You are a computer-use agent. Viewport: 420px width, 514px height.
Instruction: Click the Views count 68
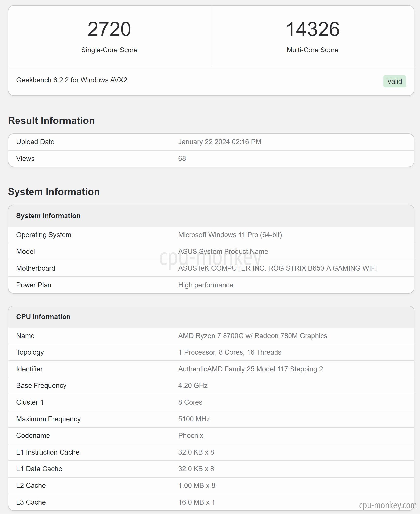182,159
